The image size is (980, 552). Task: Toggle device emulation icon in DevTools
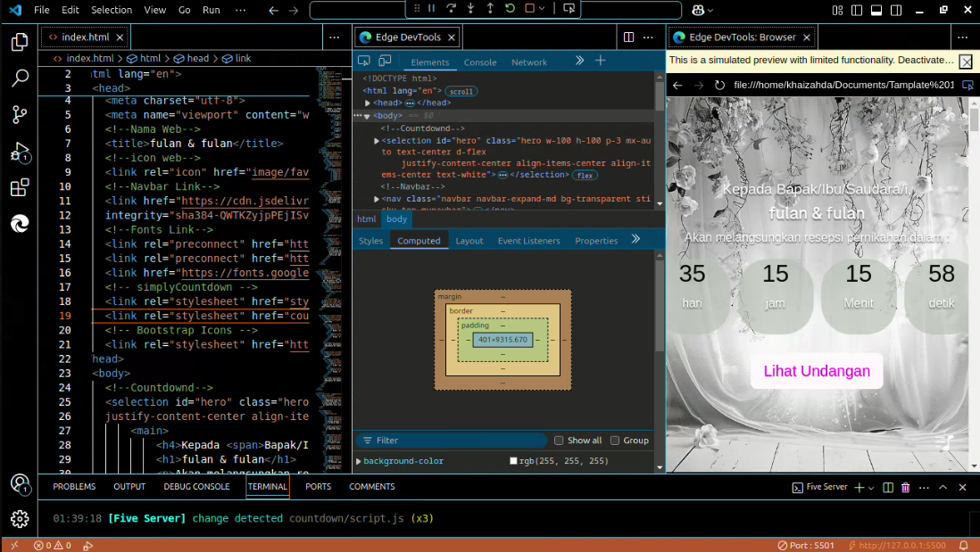(385, 61)
